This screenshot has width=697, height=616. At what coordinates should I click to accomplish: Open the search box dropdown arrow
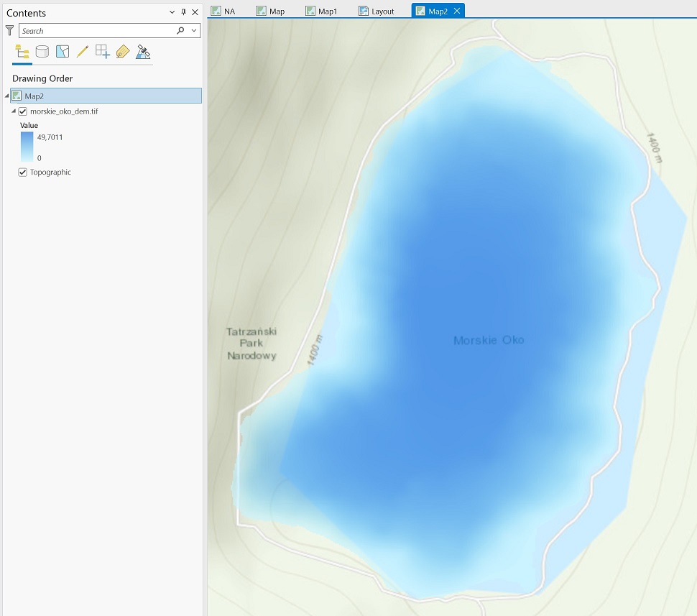point(194,31)
